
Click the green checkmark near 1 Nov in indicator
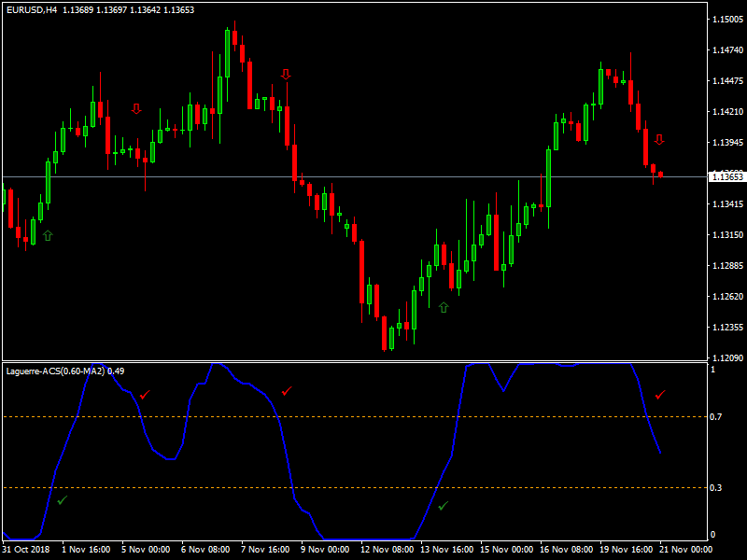click(63, 500)
